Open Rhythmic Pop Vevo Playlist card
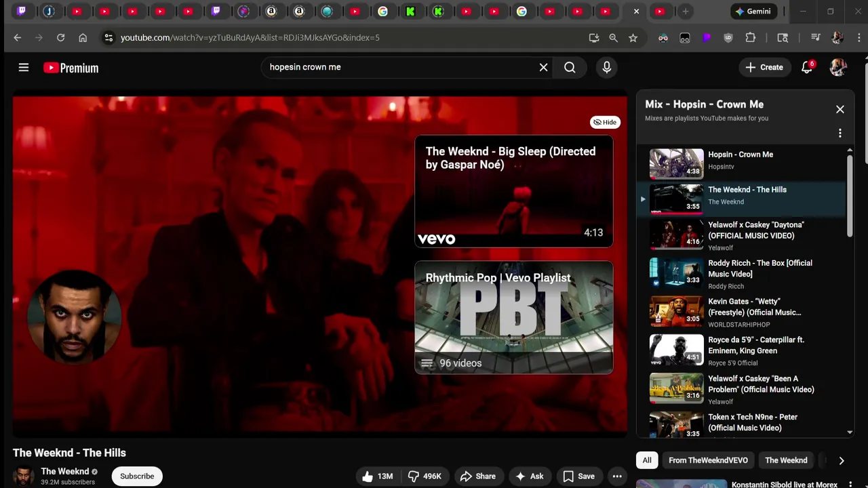This screenshot has height=488, width=868. click(x=513, y=317)
